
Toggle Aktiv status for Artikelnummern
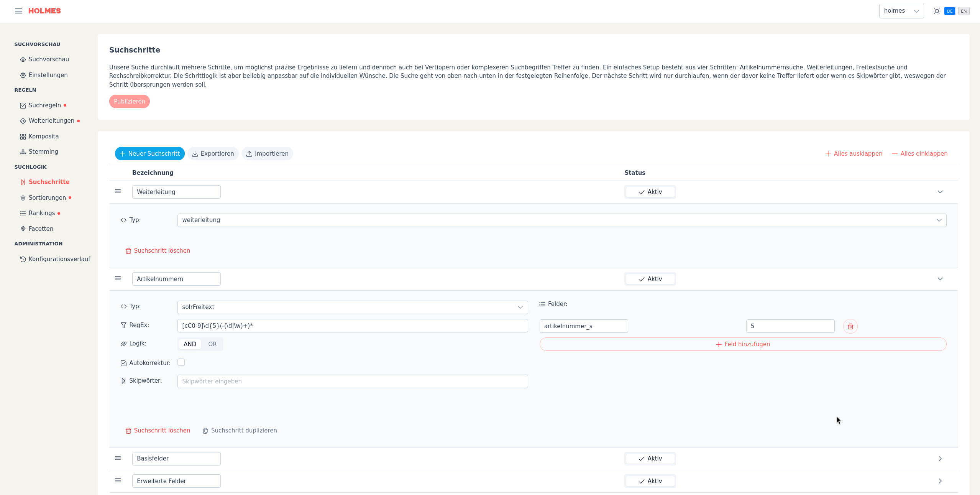(650, 279)
